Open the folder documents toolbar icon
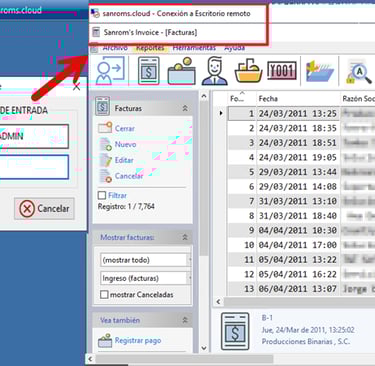Viewport: 375px width, 366px height. [x=320, y=70]
